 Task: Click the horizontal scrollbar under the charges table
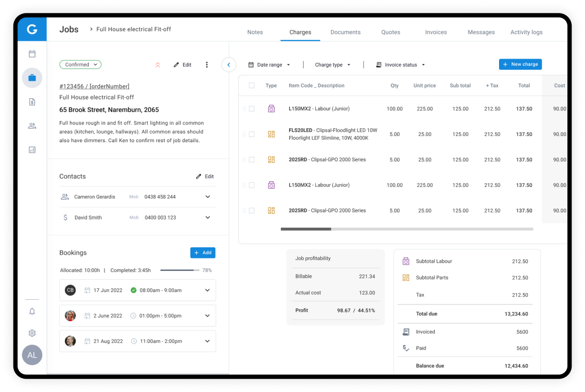(306, 229)
